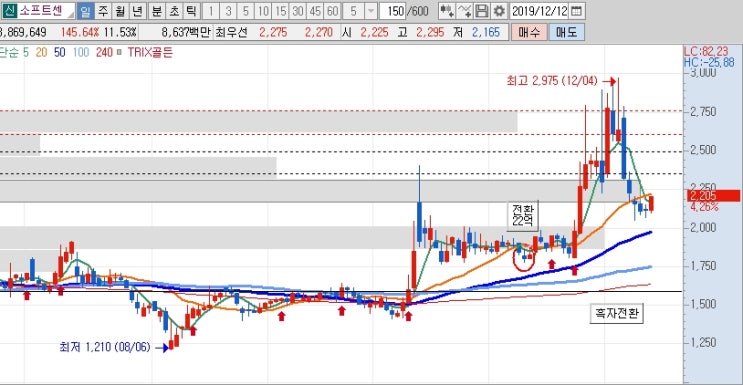Select the 60 interval button

pos(333,10)
